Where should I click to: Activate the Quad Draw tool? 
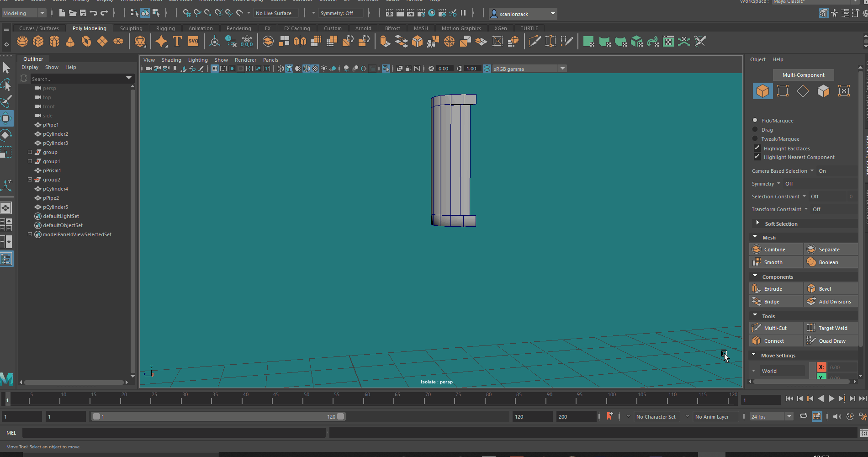tap(831, 341)
